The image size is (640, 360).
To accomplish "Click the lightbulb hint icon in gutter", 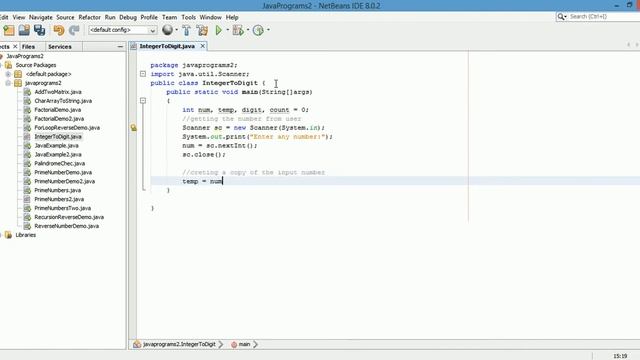I will (x=133, y=128).
